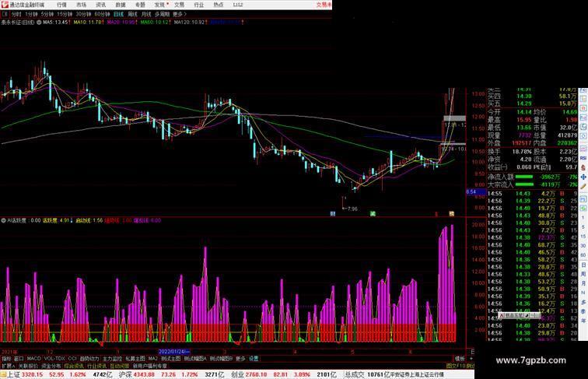Click the round icon before AI活跃度

click(x=3, y=220)
